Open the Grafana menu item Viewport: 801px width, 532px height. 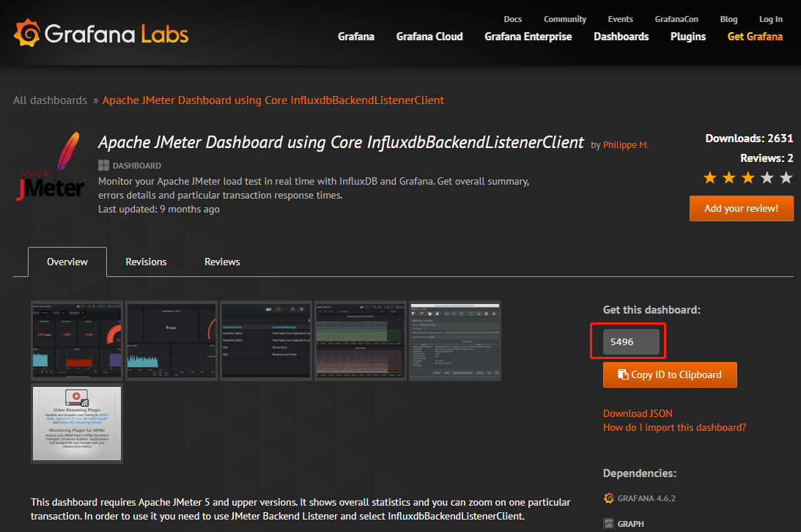(x=356, y=37)
